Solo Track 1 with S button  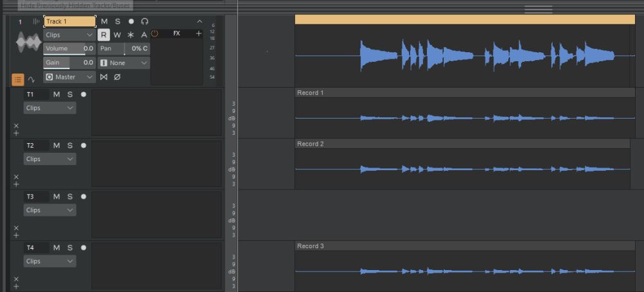coord(117,21)
